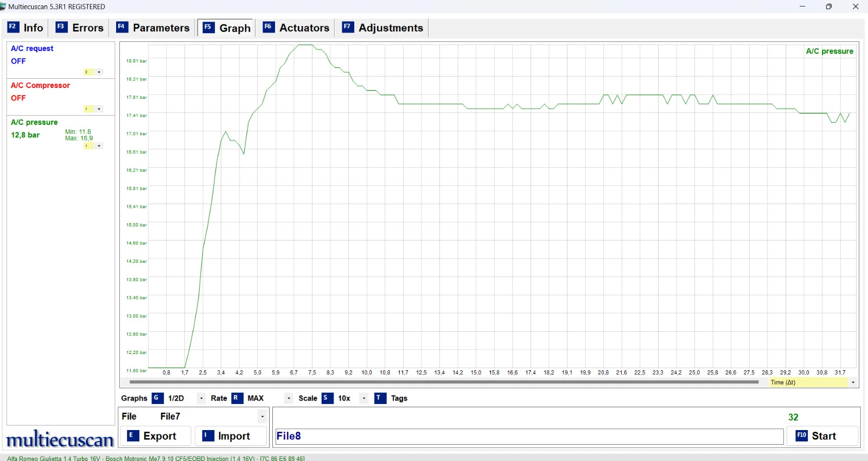The image size is (868, 461).
Task: Open the Rate MAX dropdown
Action: pyautogui.click(x=289, y=398)
